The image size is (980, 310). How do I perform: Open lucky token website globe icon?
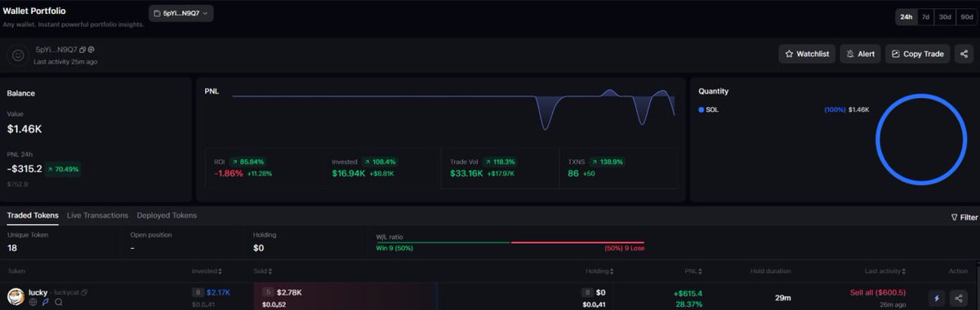[x=33, y=302]
